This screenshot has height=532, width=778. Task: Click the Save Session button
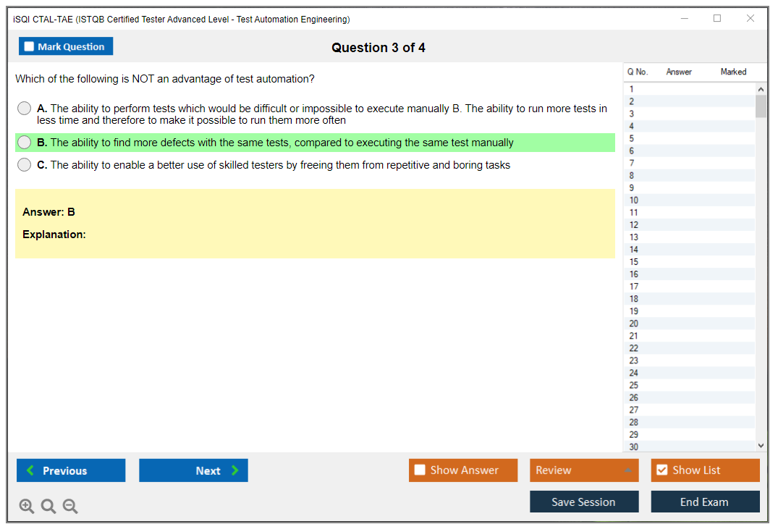coord(584,502)
